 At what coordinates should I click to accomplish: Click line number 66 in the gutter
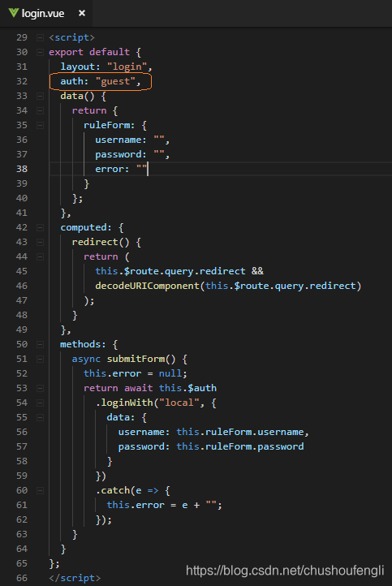(x=22, y=578)
